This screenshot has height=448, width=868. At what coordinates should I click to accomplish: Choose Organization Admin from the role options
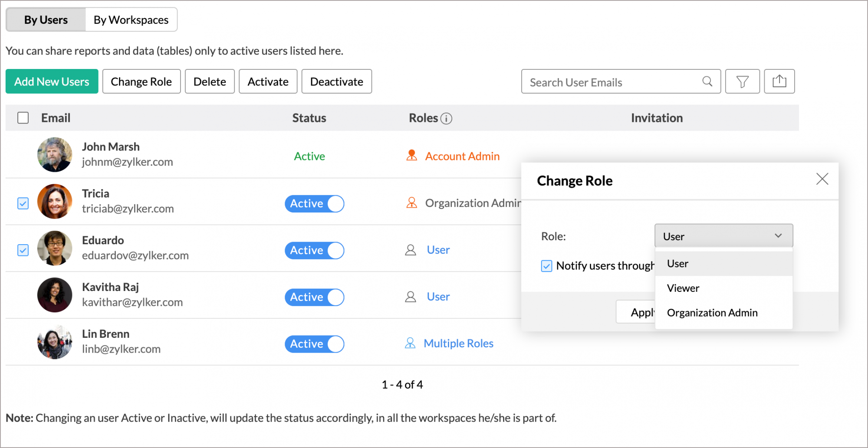(x=712, y=312)
